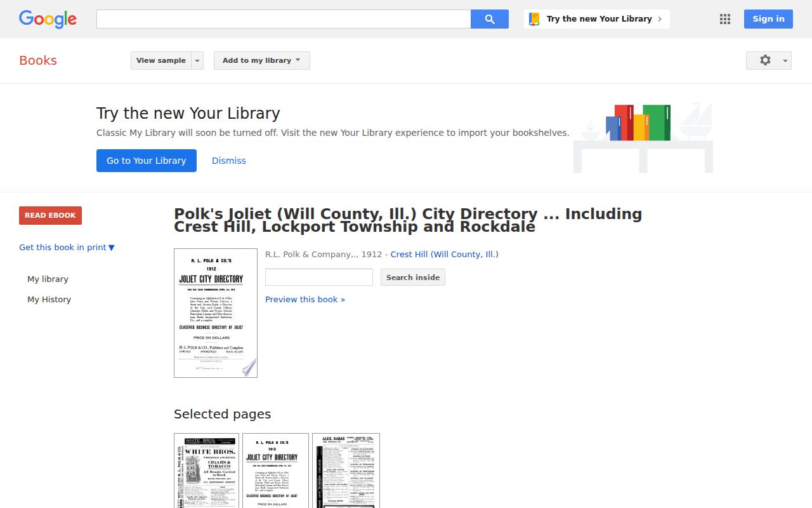
Task: Click the Search inside button
Action: 413,277
